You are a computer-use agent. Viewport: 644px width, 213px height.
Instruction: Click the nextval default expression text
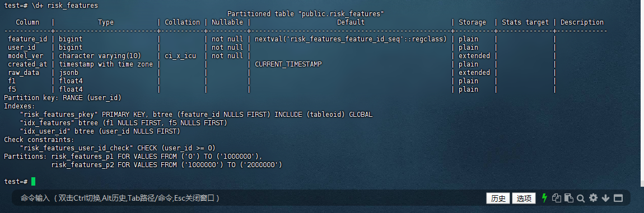(x=351, y=39)
